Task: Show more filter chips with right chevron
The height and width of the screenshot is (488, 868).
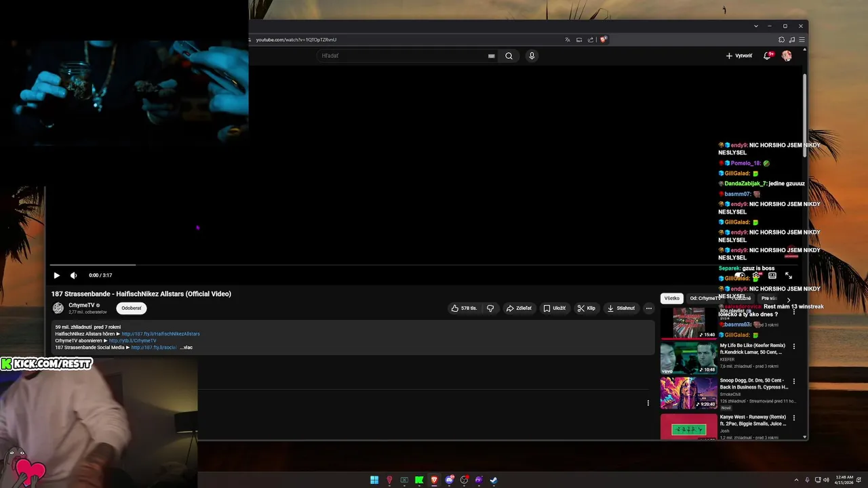Action: [x=788, y=299]
